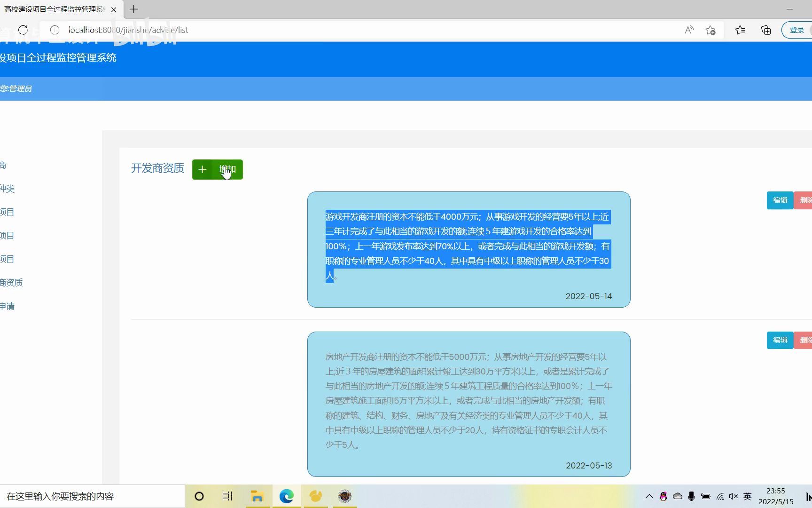Screen dimensions: 812x508
Task: Click 删除 for the 2022-05-13 entry
Action: (x=804, y=340)
